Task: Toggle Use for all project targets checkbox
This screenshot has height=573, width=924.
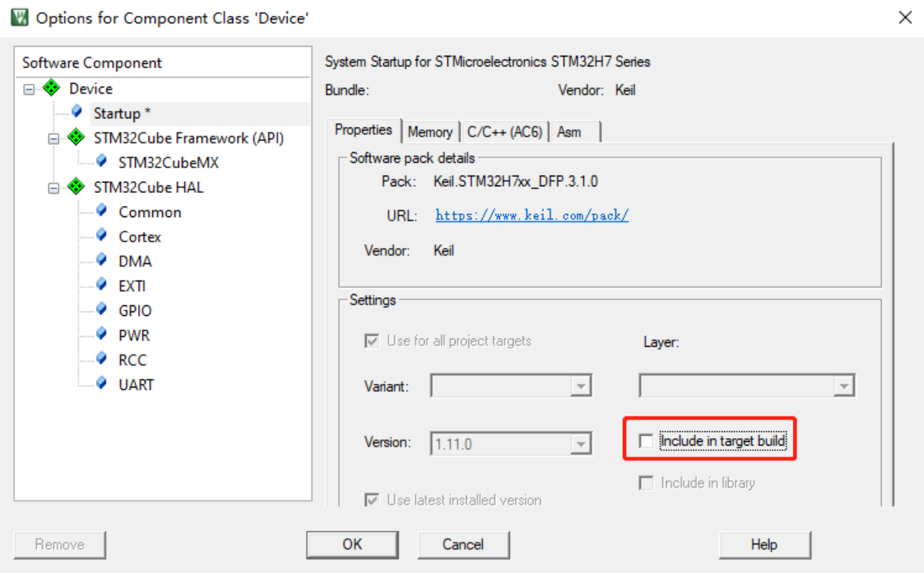Action: 372,341
